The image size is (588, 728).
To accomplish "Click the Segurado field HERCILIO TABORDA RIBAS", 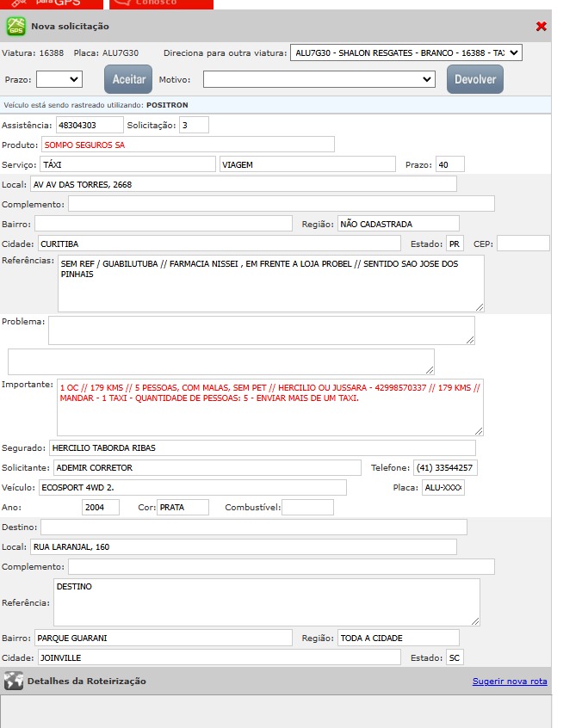I will [263, 447].
